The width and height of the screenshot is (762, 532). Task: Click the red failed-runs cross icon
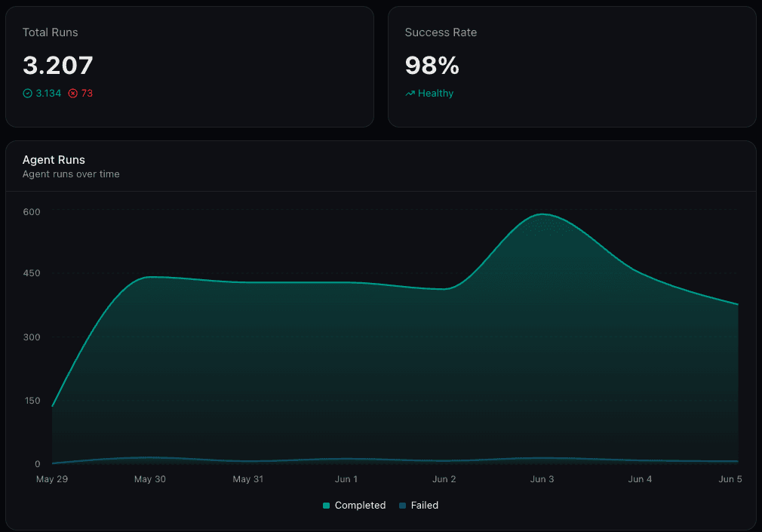(73, 94)
